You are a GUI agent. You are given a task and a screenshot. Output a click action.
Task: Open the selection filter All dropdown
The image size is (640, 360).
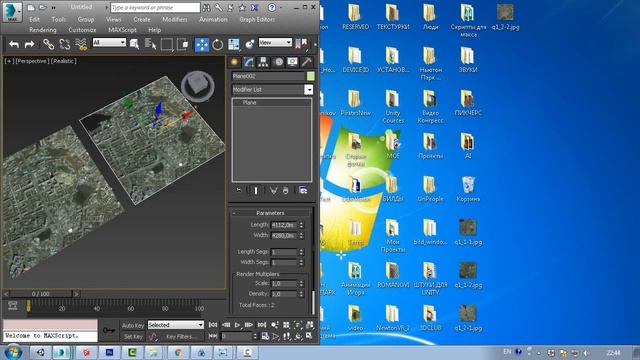tap(109, 42)
